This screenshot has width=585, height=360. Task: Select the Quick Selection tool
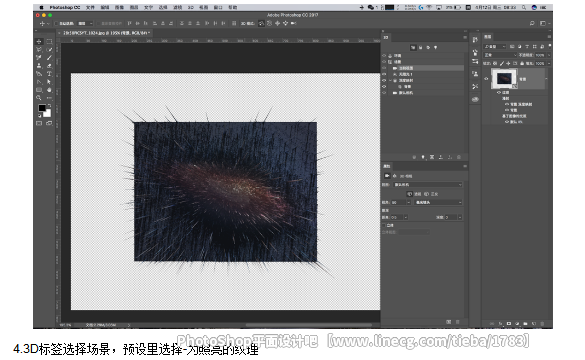pos(49,49)
